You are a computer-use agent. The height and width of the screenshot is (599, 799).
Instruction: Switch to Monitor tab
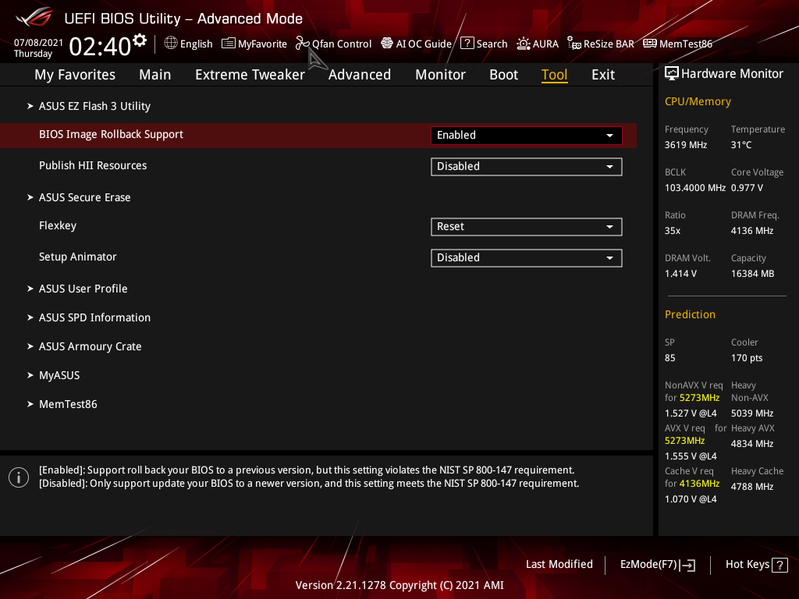click(440, 75)
